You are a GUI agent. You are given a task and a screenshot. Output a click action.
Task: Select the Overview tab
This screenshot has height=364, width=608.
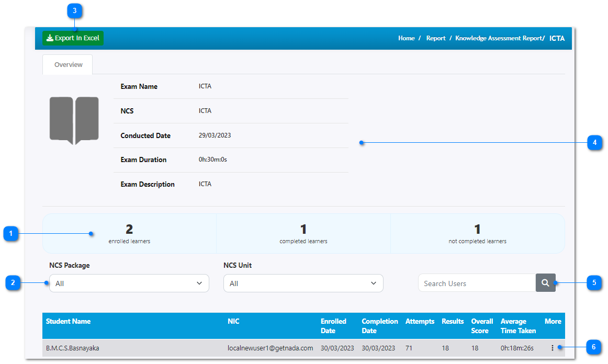coord(68,65)
